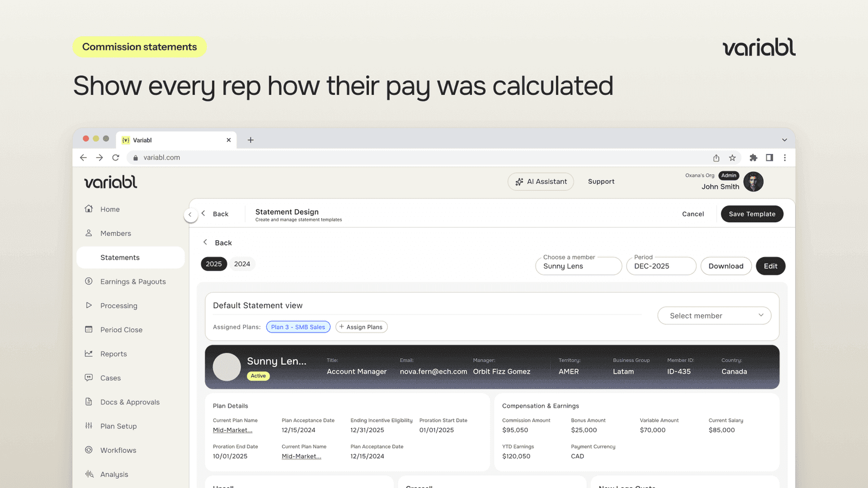
Task: Open browser three-dot menu
Action: point(784,158)
